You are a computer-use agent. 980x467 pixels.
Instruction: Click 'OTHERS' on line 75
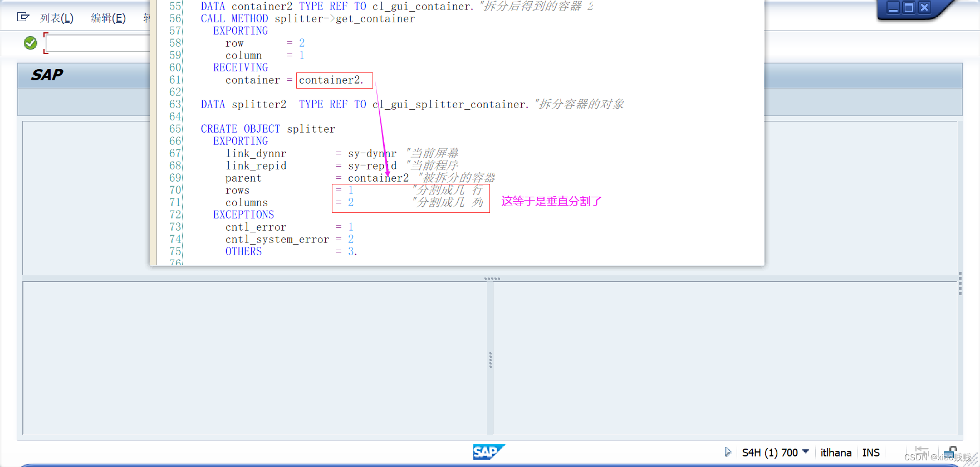(x=244, y=251)
